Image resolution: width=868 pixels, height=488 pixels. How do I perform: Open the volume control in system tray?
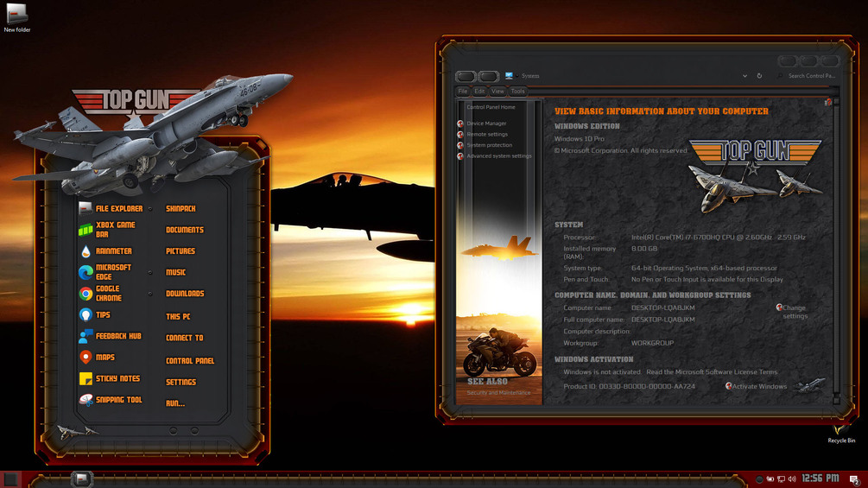(x=792, y=479)
